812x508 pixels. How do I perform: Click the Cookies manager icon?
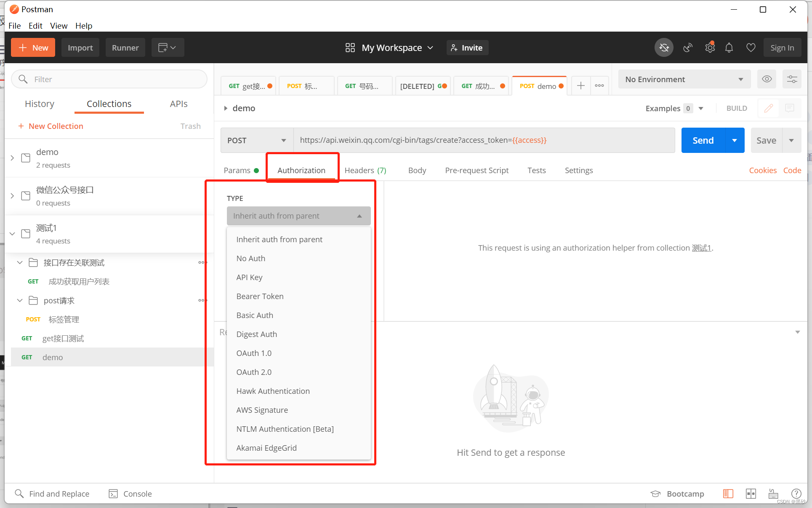[x=762, y=170]
